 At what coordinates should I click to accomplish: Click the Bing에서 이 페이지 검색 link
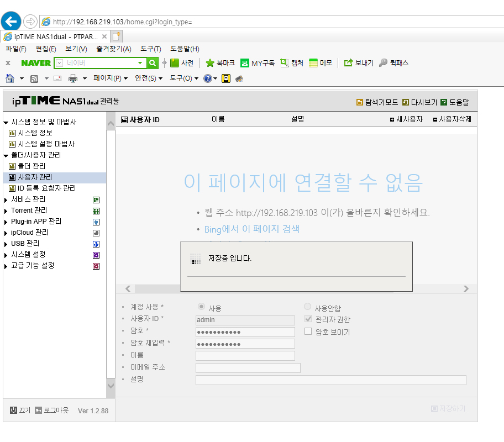[x=252, y=229]
